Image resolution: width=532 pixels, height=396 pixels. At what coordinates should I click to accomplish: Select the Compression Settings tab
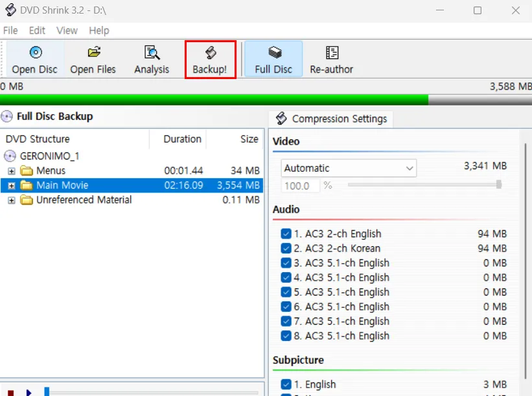pyautogui.click(x=331, y=119)
